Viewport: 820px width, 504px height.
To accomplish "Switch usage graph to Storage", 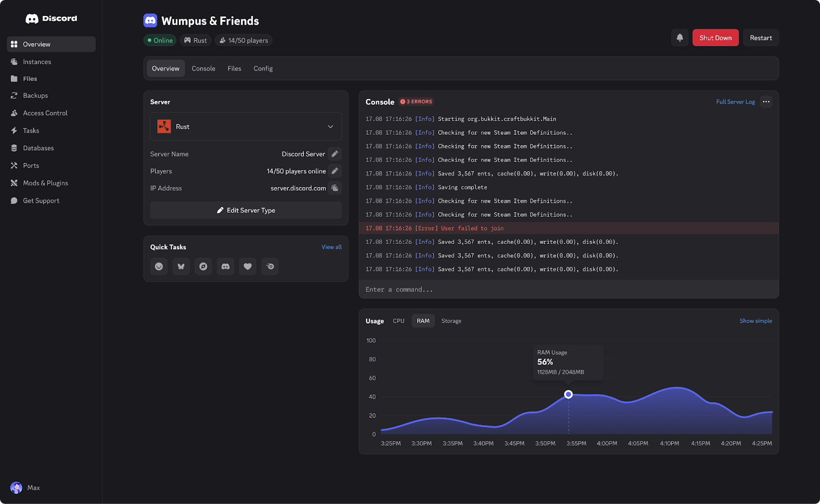I will pos(451,320).
